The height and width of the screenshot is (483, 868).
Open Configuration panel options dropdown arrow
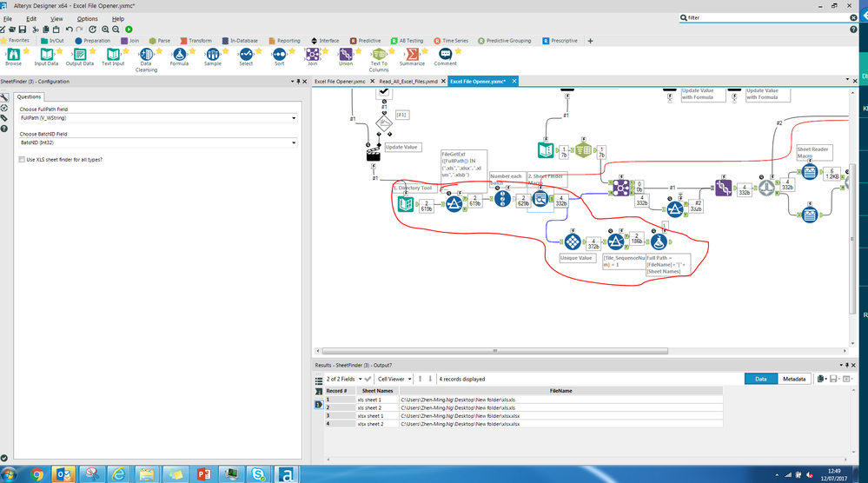(292, 82)
